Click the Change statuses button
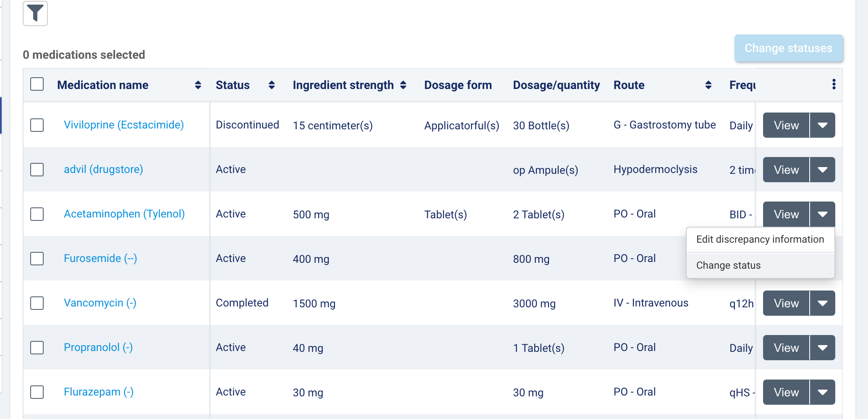The height and width of the screenshot is (419, 868). 788,48
